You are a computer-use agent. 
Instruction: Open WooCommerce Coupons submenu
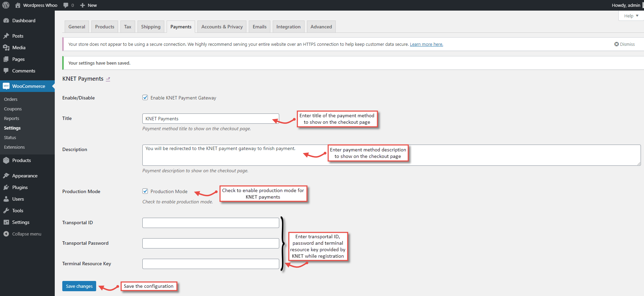(13, 109)
